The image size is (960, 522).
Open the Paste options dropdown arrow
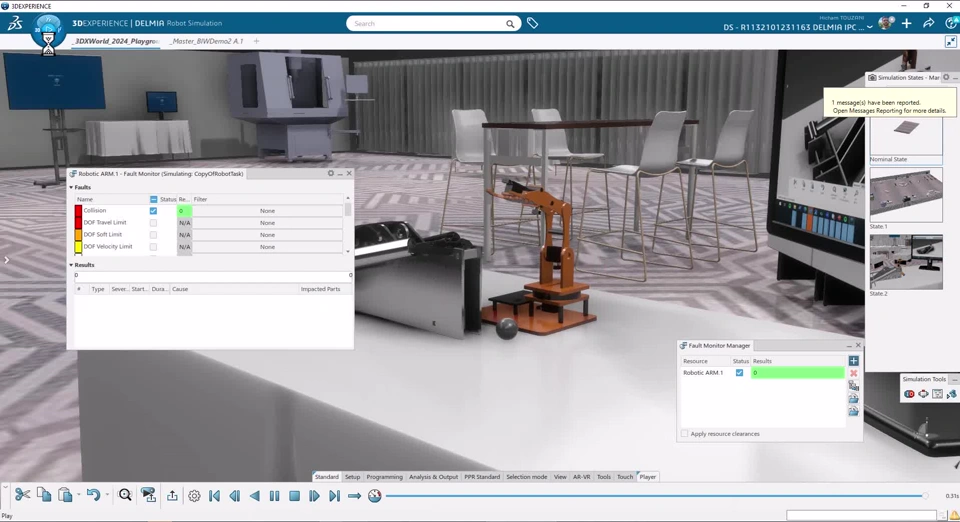pyautogui.click(x=78, y=495)
